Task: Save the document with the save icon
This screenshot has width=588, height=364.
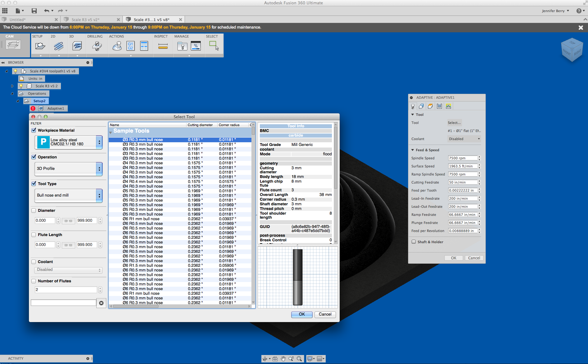Action: (x=34, y=11)
